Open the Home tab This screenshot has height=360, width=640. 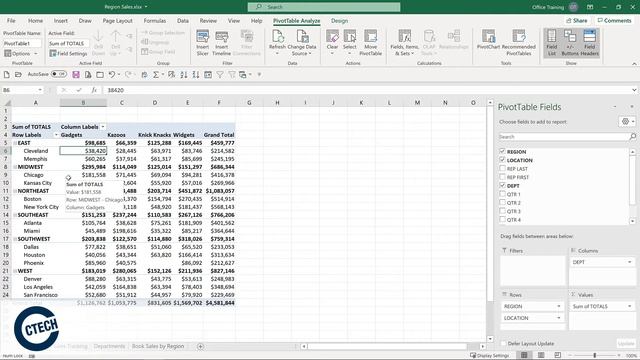click(x=36, y=21)
